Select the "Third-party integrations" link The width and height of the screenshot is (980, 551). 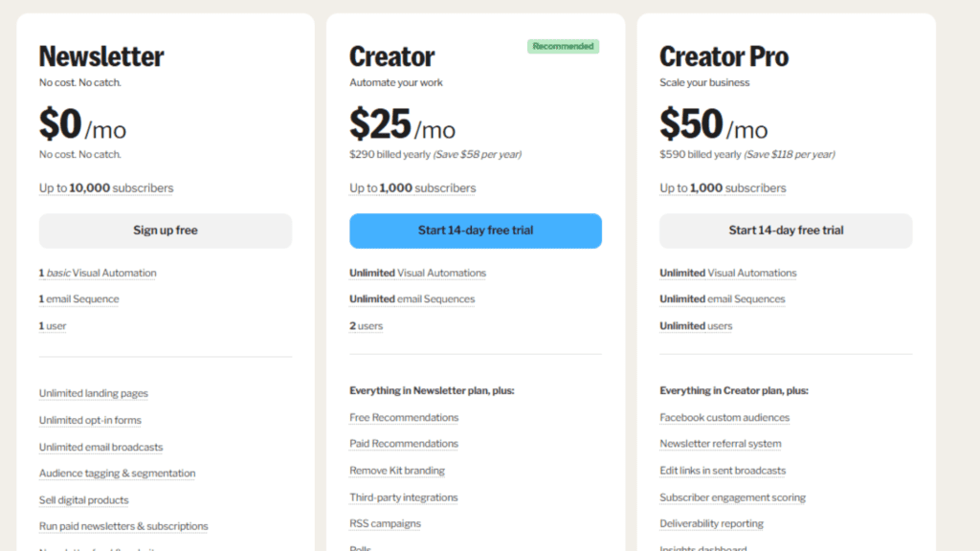coord(404,497)
